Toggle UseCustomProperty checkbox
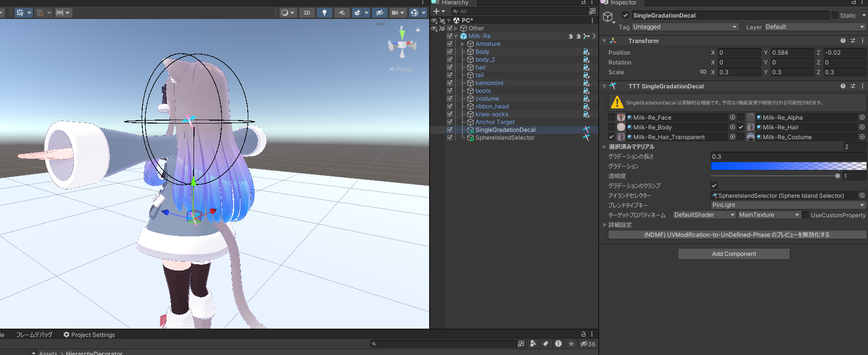 click(805, 215)
